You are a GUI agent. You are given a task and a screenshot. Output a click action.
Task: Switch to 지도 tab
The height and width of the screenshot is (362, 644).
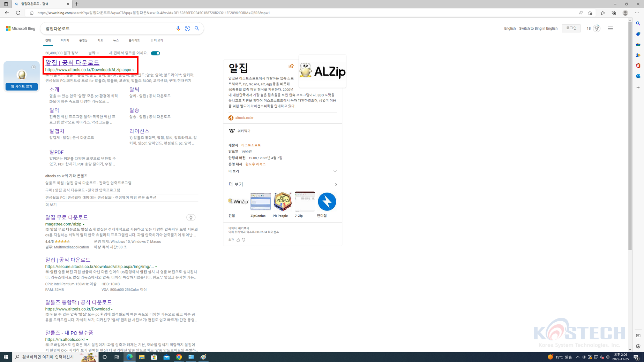[100, 40]
